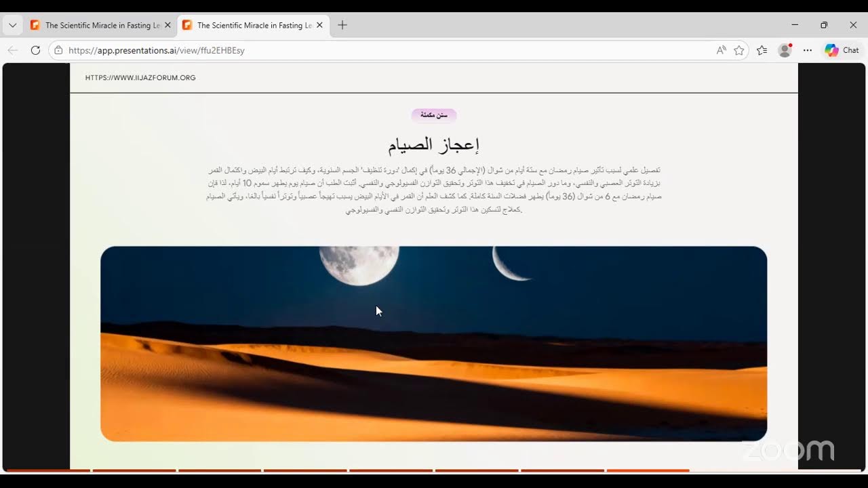Go back to the previous page
The image size is (868, 488).
(x=13, y=50)
